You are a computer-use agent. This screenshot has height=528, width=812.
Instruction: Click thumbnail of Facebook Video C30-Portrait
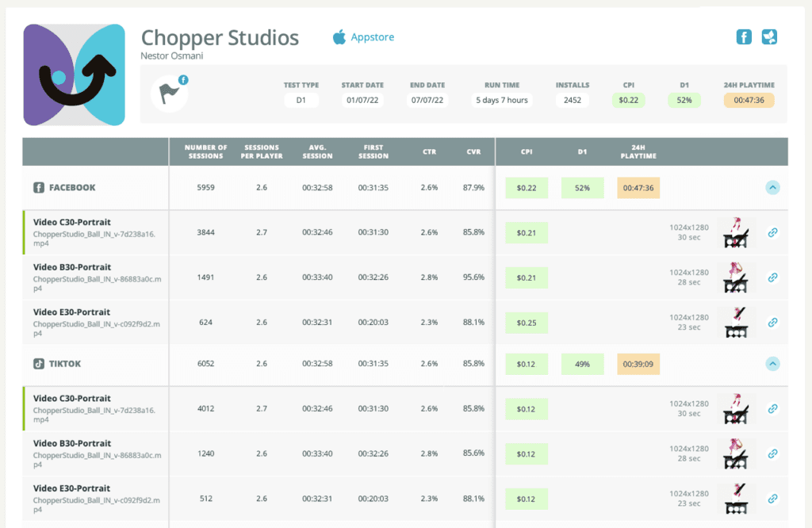pos(736,232)
